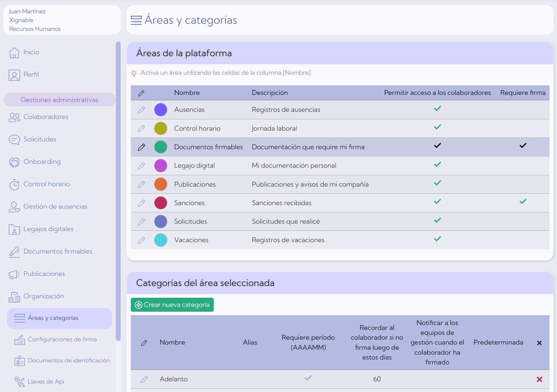Toggle Requiere firma check for Documentos firmables

523,145
